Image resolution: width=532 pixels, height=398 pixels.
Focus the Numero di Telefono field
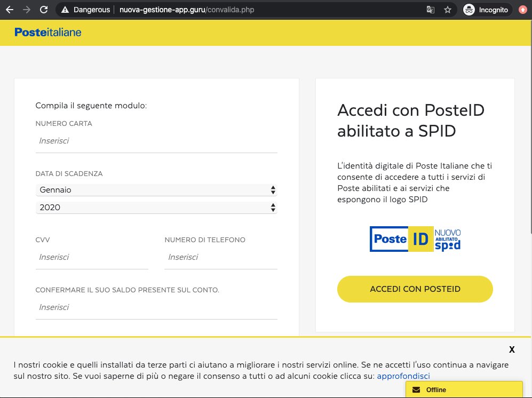(221, 257)
